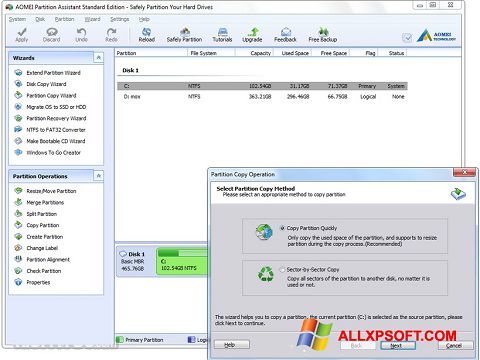This screenshot has width=480, height=360.
Task: Close the Partition Copy Operation dialog
Action: (x=464, y=172)
